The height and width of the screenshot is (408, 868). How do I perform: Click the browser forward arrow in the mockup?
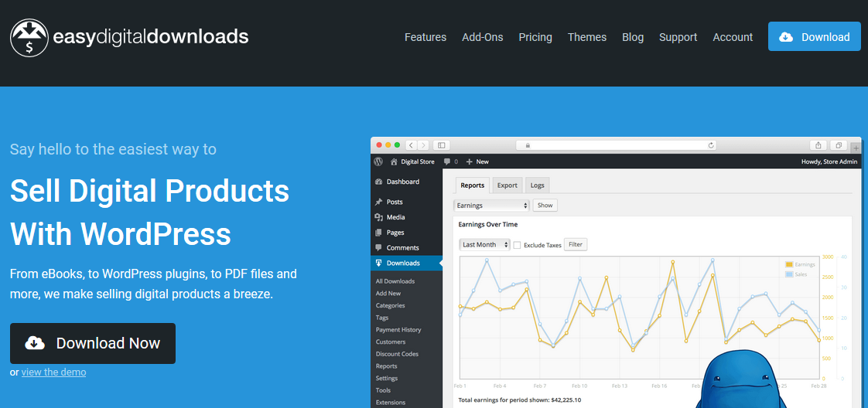click(x=423, y=144)
